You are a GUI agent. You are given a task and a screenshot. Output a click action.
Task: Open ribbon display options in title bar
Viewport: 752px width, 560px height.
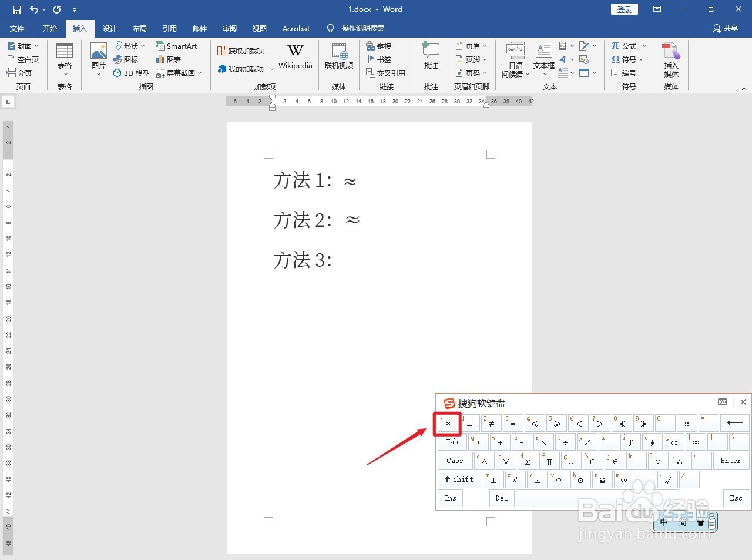[657, 9]
